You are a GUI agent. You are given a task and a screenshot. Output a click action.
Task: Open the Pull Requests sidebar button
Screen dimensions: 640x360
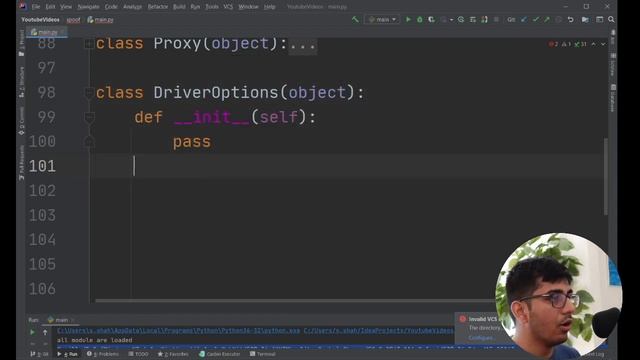[x=22, y=162]
